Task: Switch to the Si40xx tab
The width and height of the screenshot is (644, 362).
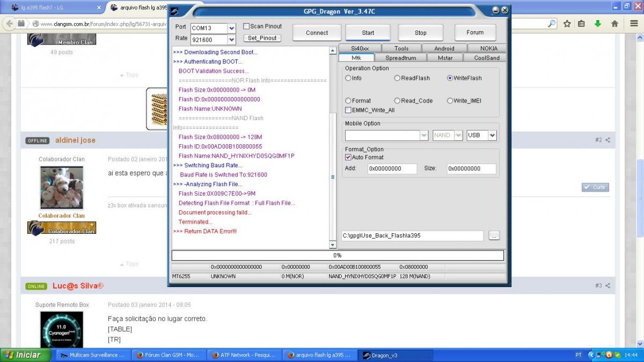Action: [x=360, y=48]
